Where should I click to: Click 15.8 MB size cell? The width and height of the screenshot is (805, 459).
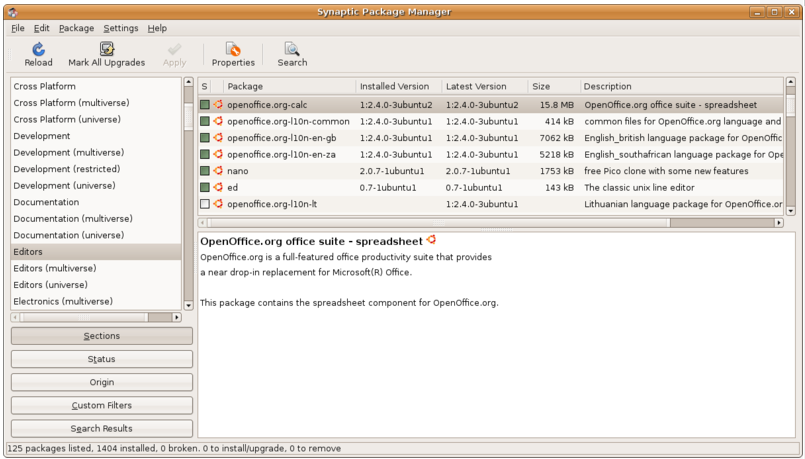coord(557,105)
